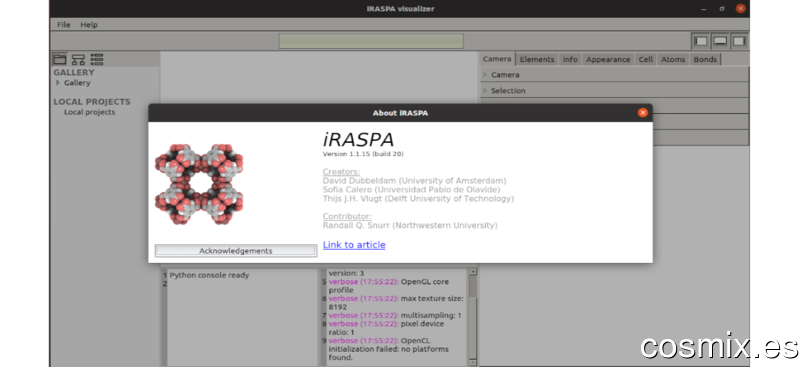Image resolution: width=800 pixels, height=367 pixels.
Task: Select the Gallery tree item label
Action: tap(77, 83)
